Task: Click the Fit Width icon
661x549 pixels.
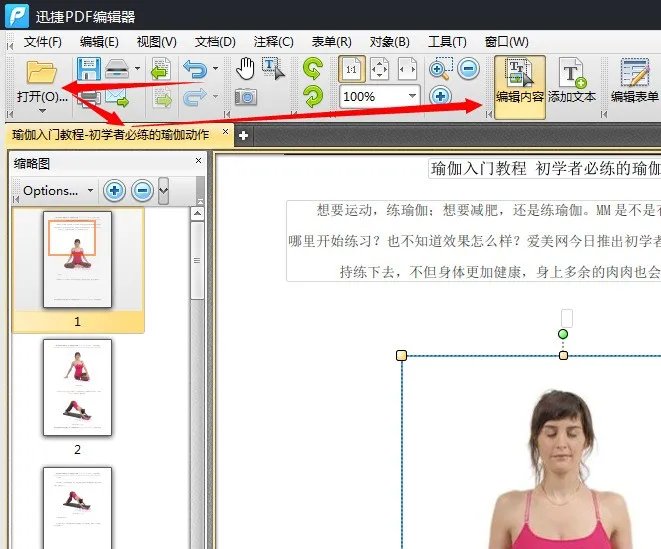Action: [407, 69]
